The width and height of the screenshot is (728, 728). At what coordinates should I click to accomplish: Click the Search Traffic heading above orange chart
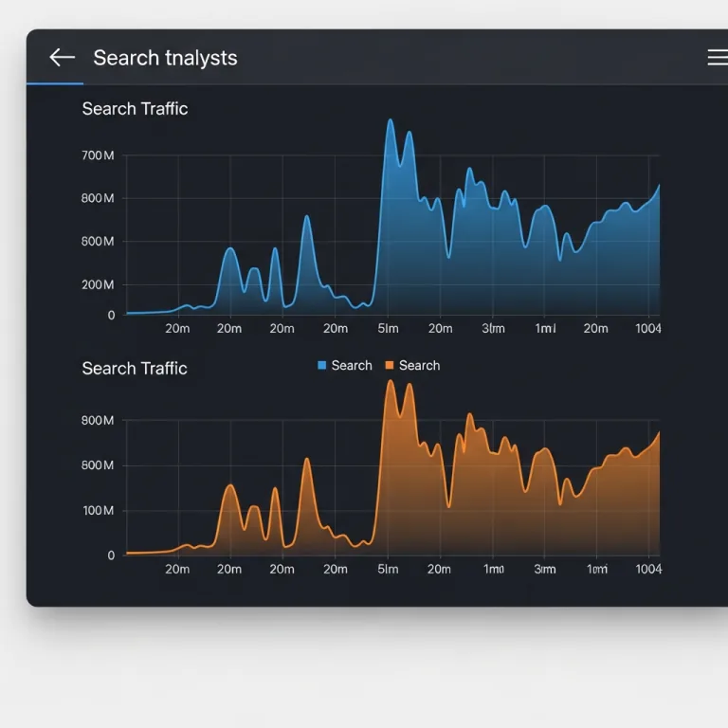pyautogui.click(x=135, y=368)
